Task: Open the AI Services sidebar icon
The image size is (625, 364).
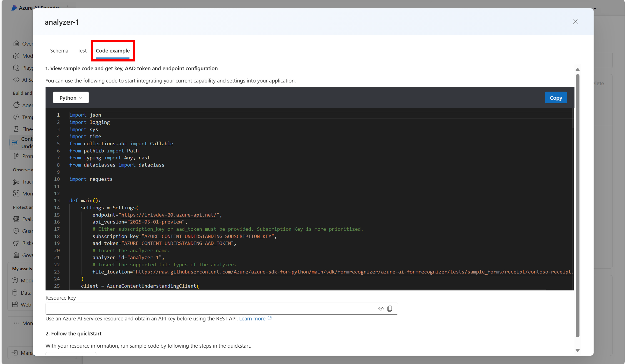Action: [x=16, y=80]
